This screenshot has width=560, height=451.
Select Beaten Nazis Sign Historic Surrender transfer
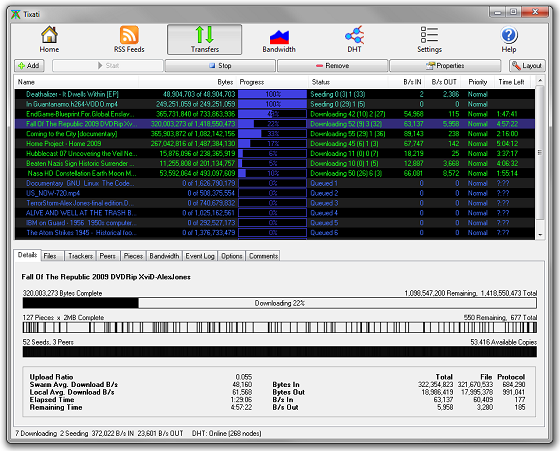click(x=275, y=164)
